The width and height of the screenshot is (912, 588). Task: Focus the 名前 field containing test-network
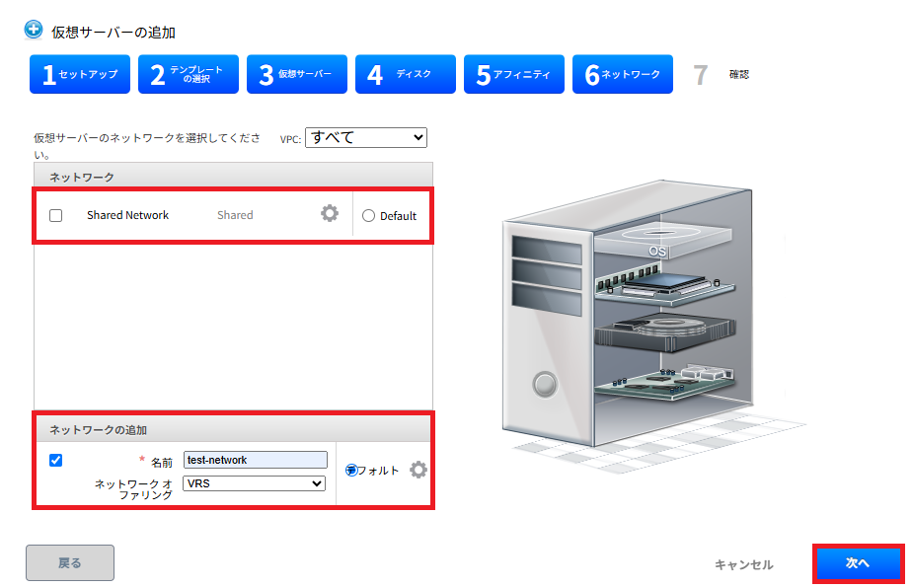(256, 460)
